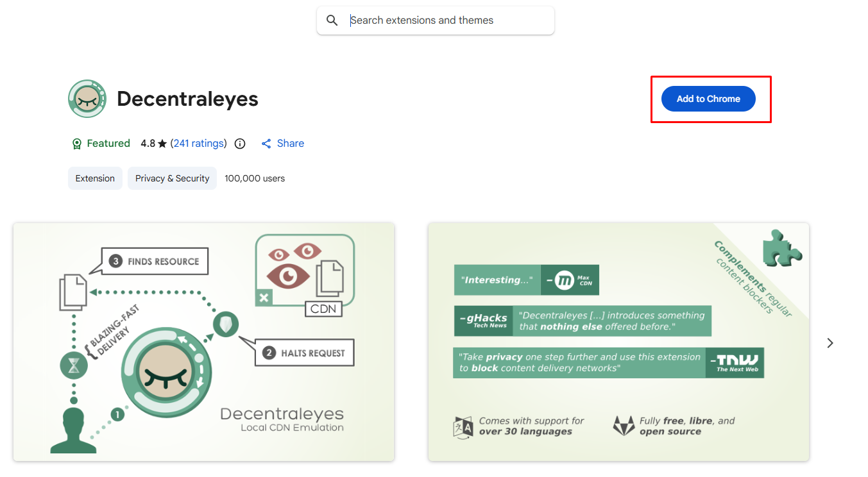The width and height of the screenshot is (868, 477).
Task: Click the search magnifier icon
Action: point(332,21)
